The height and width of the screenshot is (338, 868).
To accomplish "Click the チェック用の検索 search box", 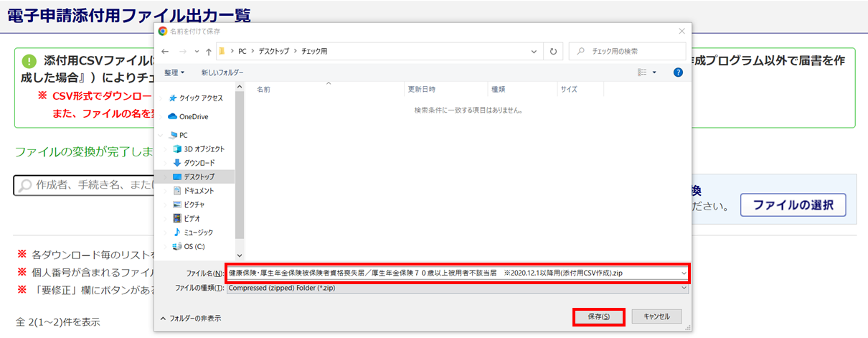I will tap(628, 52).
